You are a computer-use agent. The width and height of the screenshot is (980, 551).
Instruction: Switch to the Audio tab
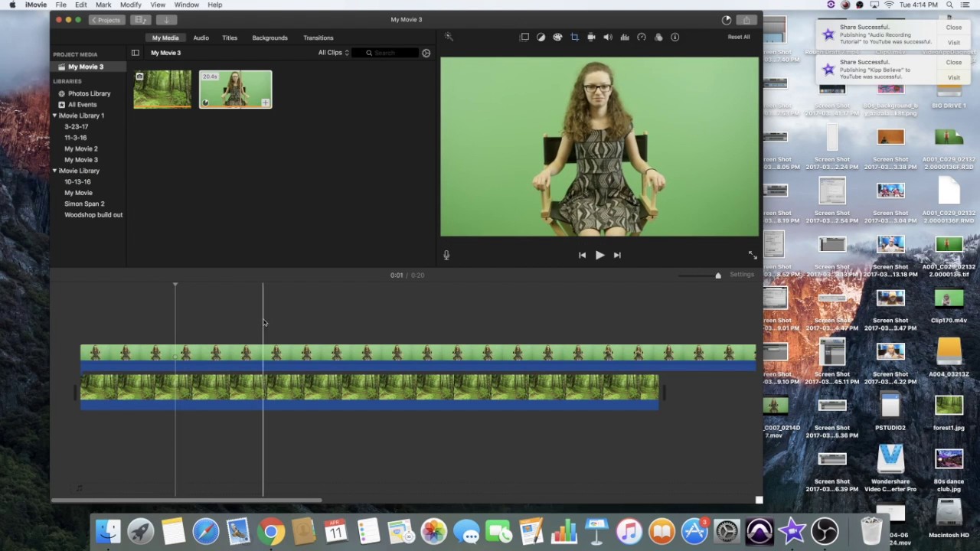tap(201, 37)
